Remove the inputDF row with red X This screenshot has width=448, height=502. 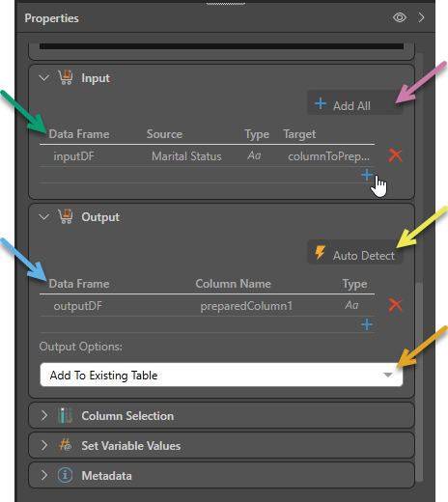[396, 155]
